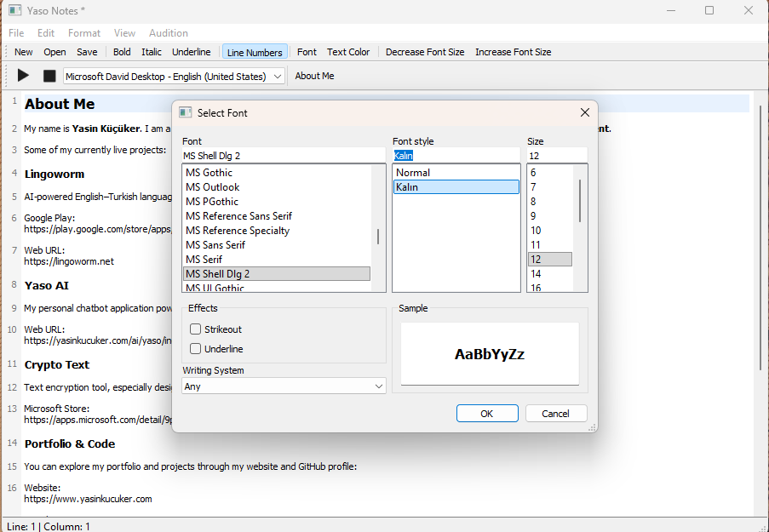Click the Font name input field

point(283,156)
